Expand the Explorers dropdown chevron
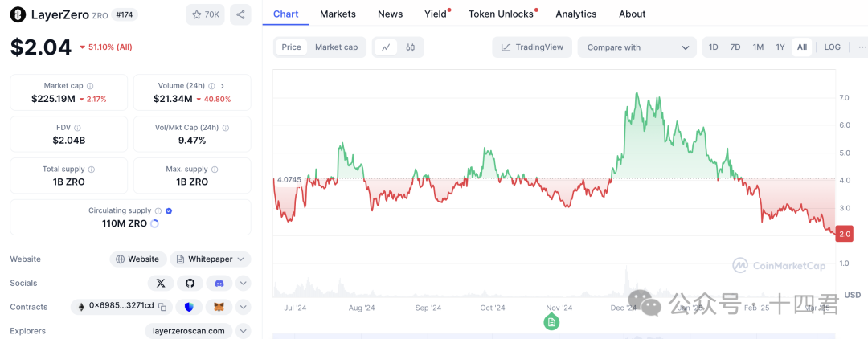The image size is (868, 339). click(244, 331)
